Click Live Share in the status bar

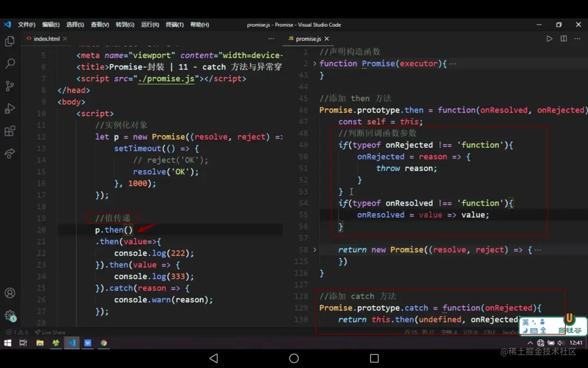pyautogui.click(x=50, y=332)
